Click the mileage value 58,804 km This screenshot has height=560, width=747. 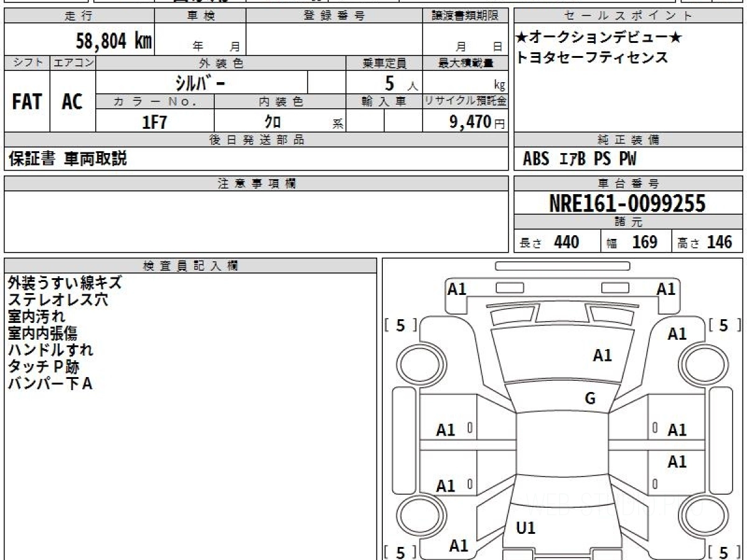coord(114,42)
